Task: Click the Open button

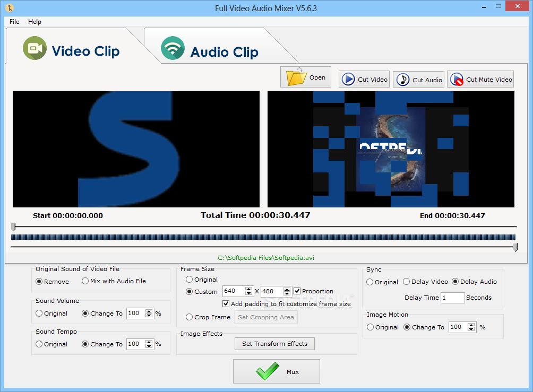Action: tap(306, 77)
